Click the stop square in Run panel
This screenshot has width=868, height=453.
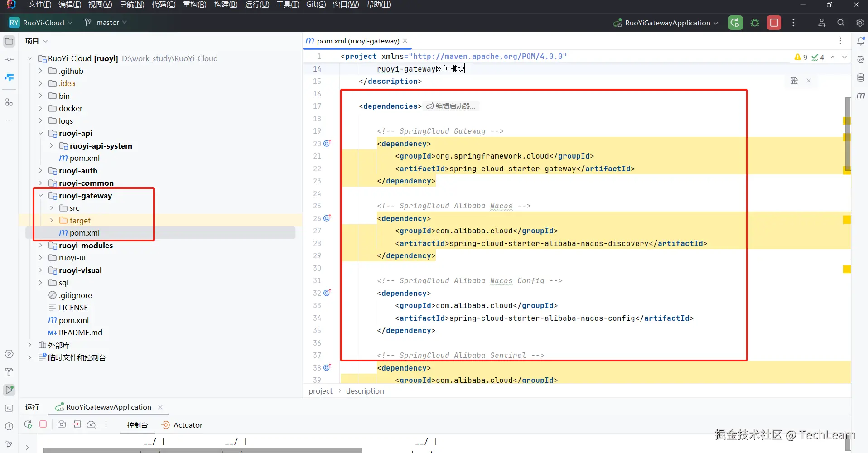tap(43, 424)
